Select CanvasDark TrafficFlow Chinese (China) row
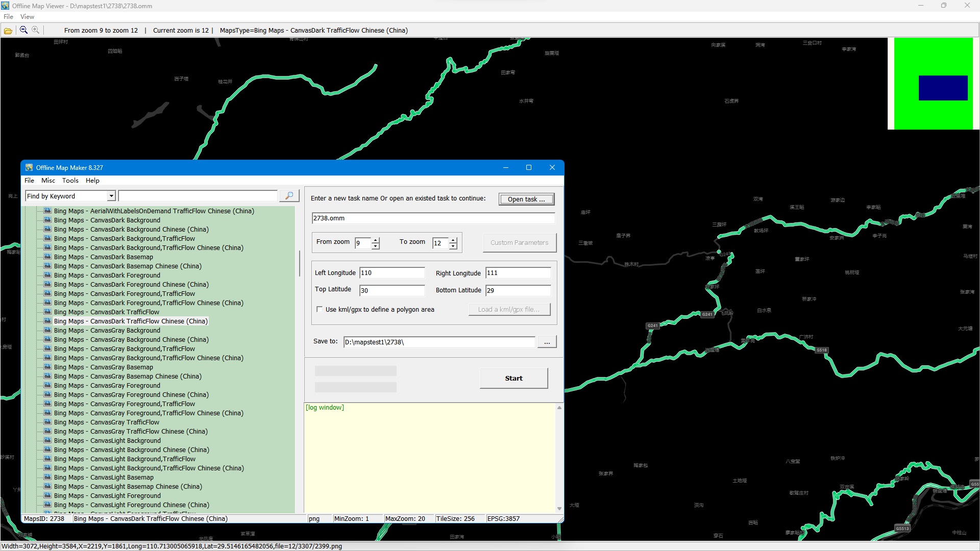The height and width of the screenshot is (551, 980). click(131, 321)
